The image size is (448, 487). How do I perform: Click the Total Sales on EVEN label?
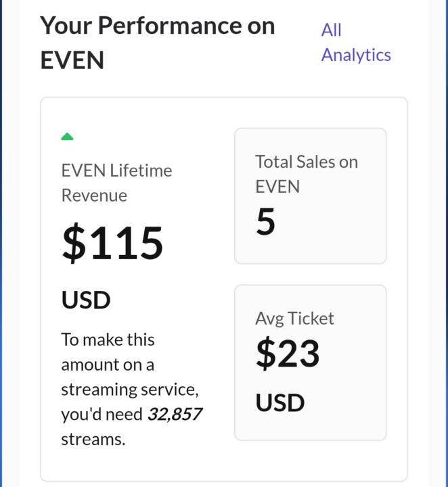coord(306,174)
